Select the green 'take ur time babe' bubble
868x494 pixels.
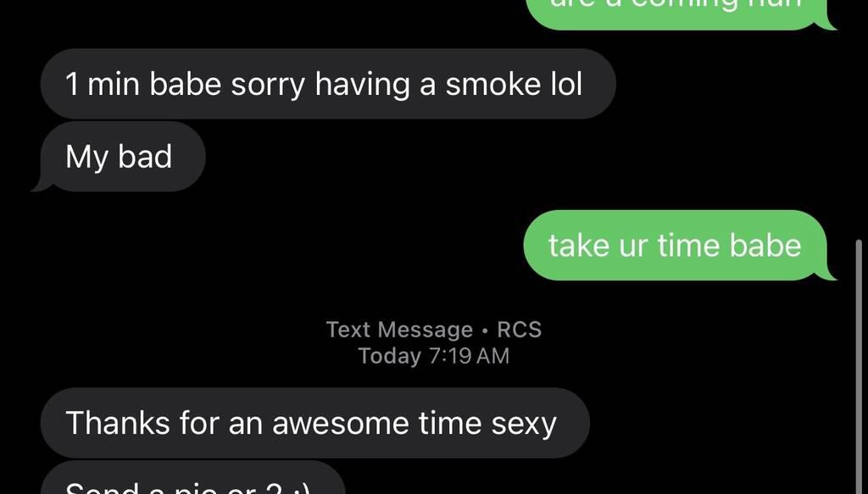[675, 245]
